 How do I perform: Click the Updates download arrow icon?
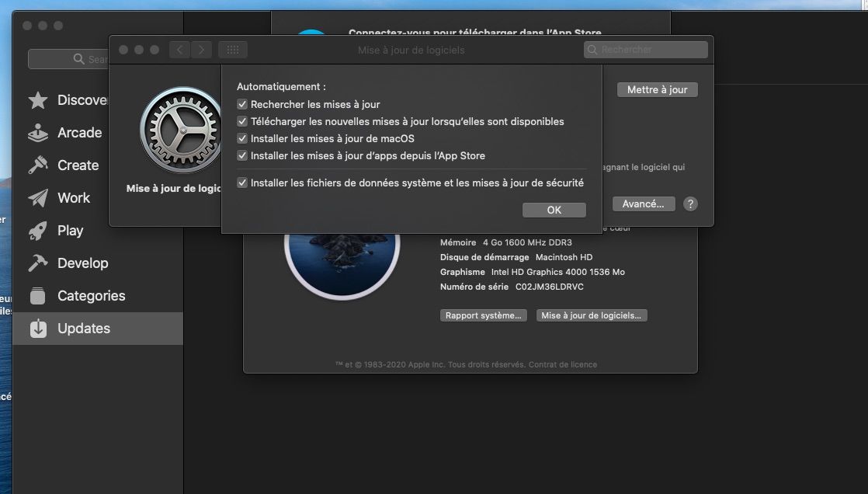[37, 329]
